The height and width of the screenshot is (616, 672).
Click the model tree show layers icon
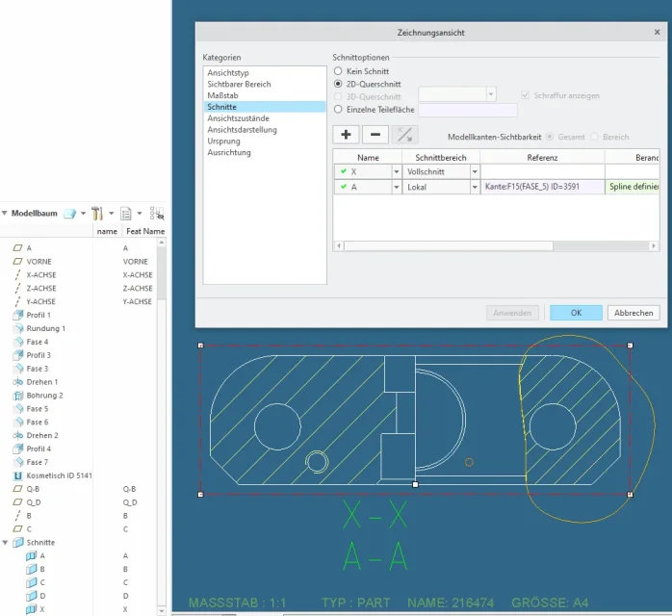tap(70, 214)
